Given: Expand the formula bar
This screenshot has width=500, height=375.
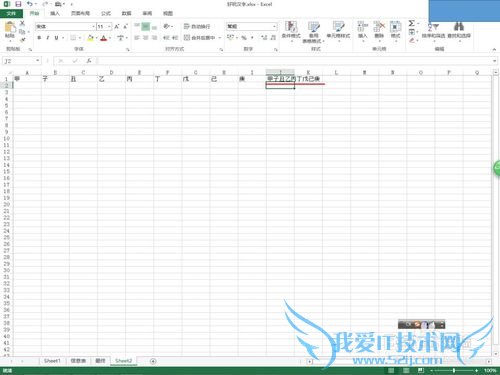Looking at the screenshot, I should 494,61.
